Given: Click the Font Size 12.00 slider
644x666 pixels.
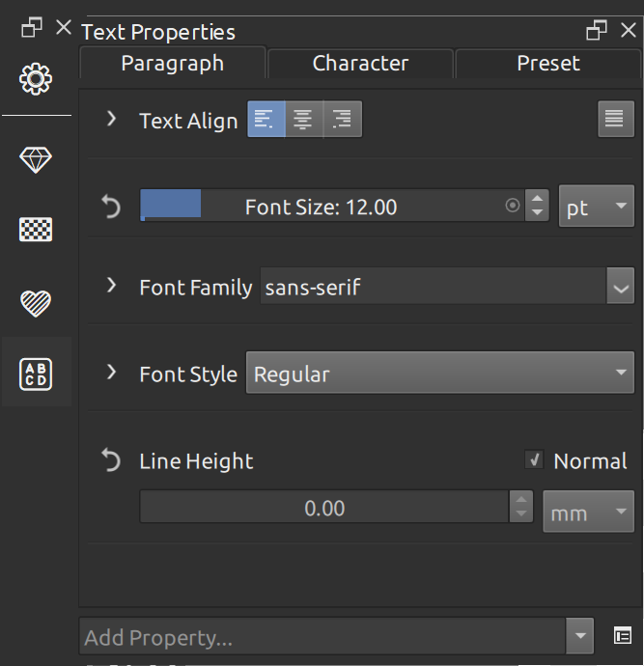Looking at the screenshot, I should pos(321,207).
